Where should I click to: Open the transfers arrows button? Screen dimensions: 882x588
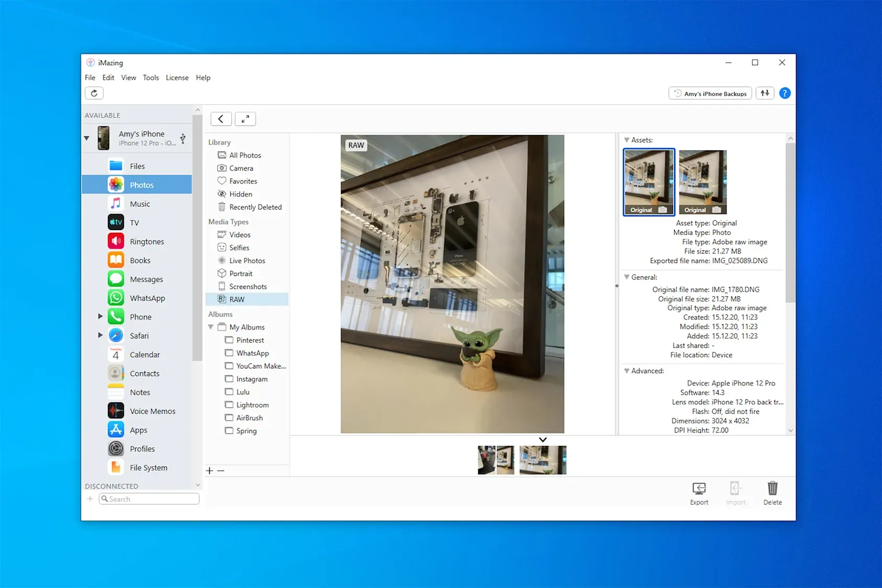[x=765, y=93]
